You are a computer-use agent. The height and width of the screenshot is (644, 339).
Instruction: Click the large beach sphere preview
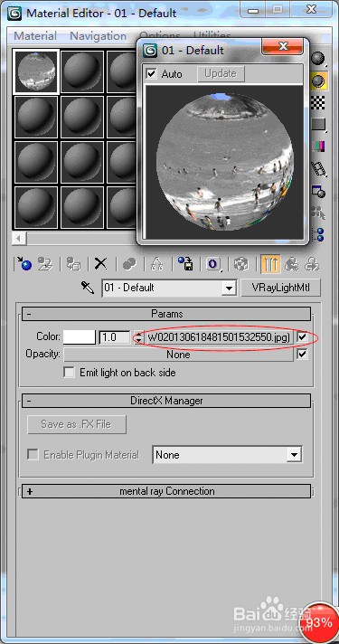click(225, 161)
